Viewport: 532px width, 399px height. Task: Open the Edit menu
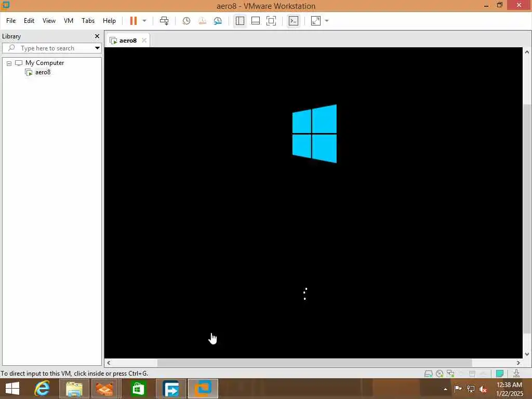click(x=29, y=21)
